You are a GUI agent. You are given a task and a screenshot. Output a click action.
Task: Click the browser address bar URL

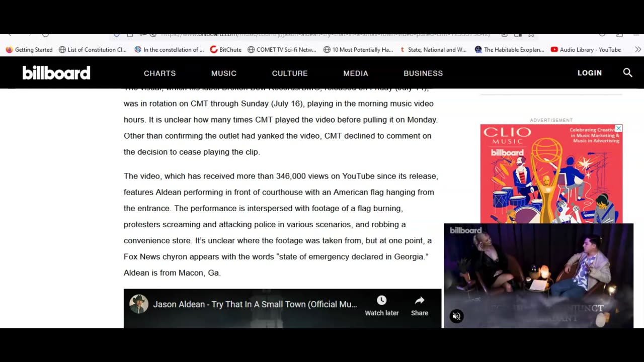pyautogui.click(x=326, y=34)
